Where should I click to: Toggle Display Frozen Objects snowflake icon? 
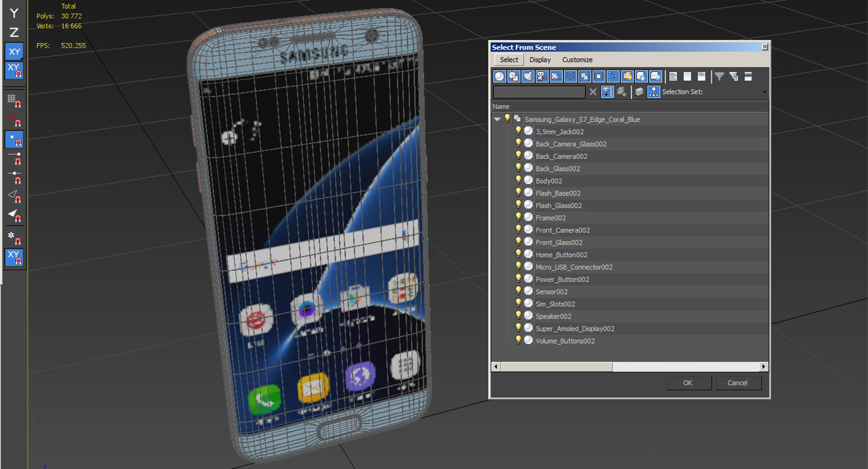point(641,76)
